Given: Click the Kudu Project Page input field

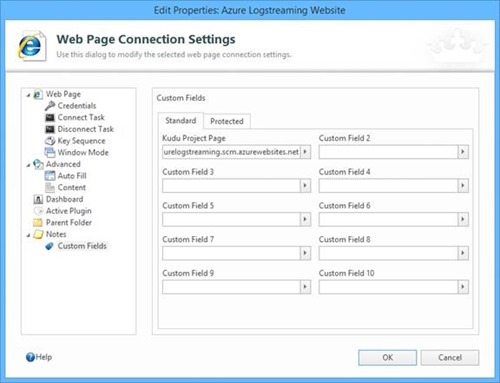Looking at the screenshot, I should point(232,152).
